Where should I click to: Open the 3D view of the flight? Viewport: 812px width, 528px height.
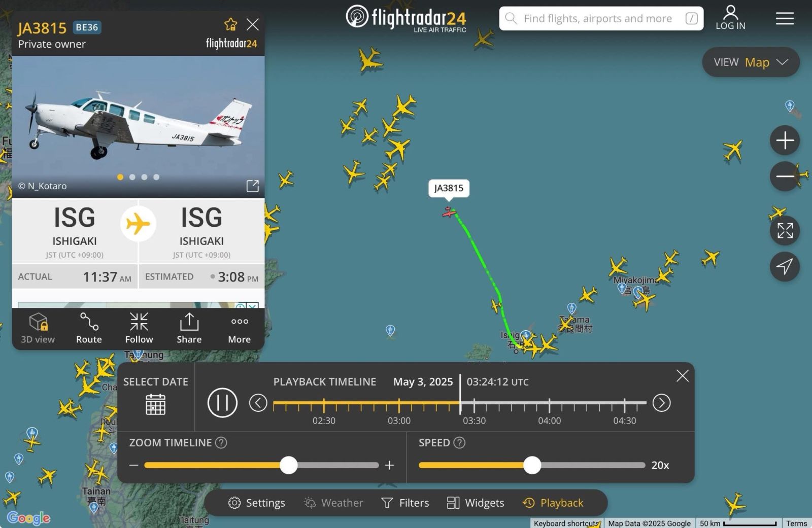point(38,328)
